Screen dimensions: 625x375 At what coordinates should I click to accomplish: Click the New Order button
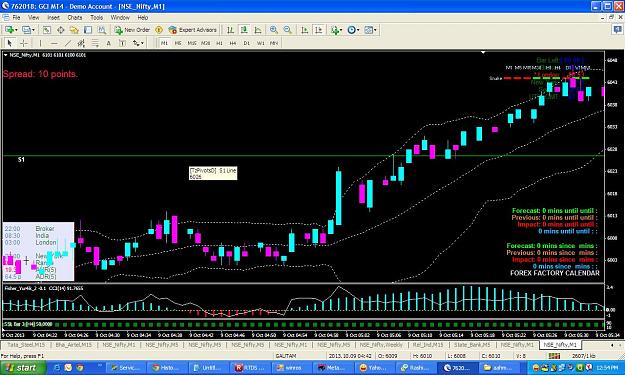tap(132, 30)
